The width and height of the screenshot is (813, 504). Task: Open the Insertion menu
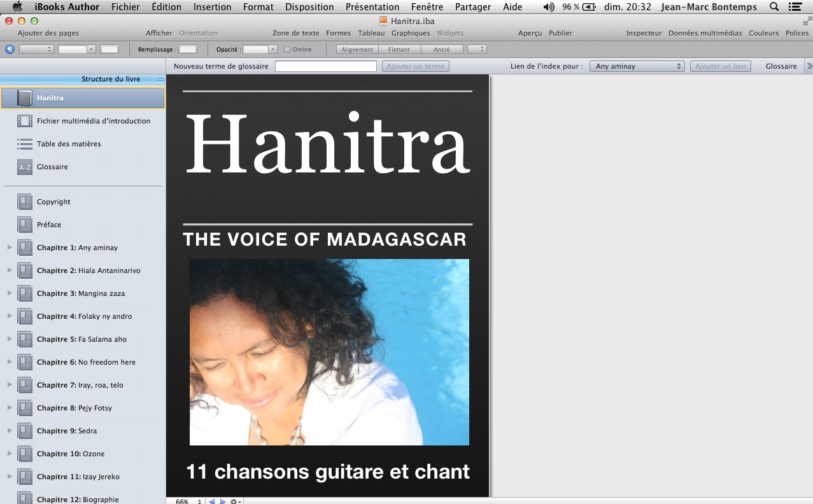pos(211,7)
